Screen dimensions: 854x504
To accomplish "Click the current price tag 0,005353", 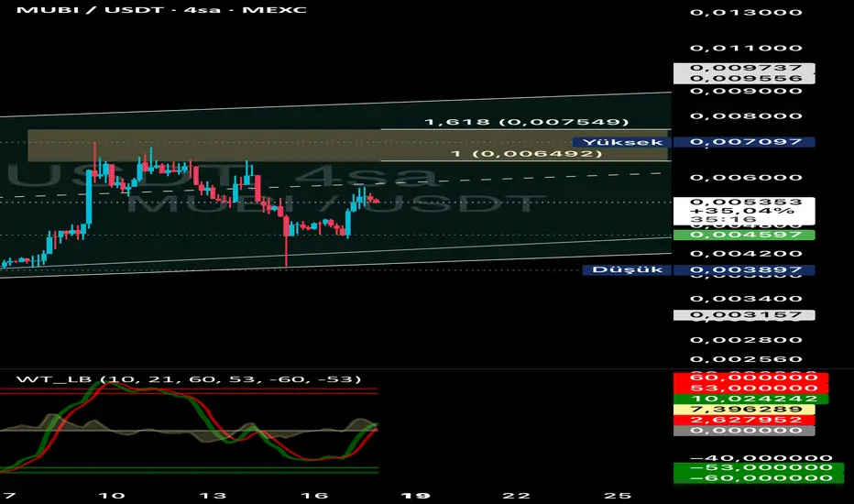I will click(x=744, y=203).
